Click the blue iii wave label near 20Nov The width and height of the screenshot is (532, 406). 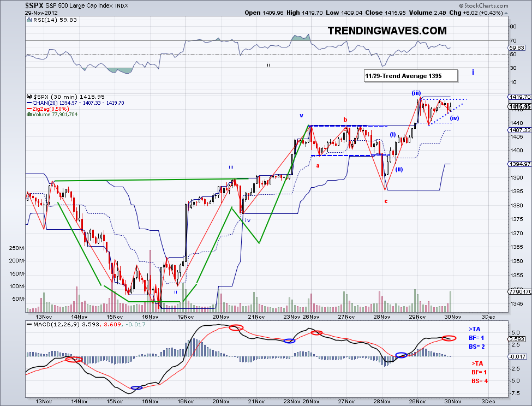pos(231,166)
